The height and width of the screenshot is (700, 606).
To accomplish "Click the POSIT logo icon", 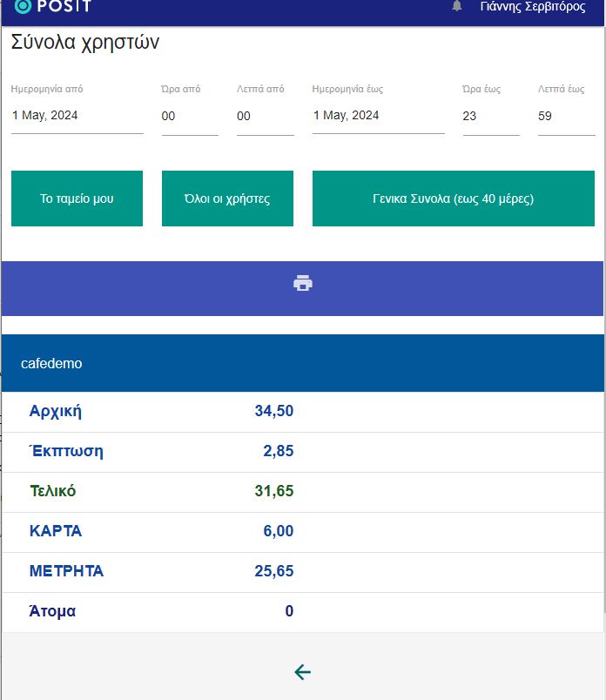I will click(23, 6).
